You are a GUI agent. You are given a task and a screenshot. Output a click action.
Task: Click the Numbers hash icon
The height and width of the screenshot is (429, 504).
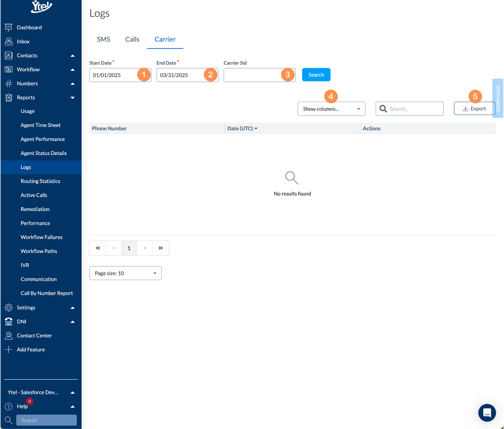(9, 83)
